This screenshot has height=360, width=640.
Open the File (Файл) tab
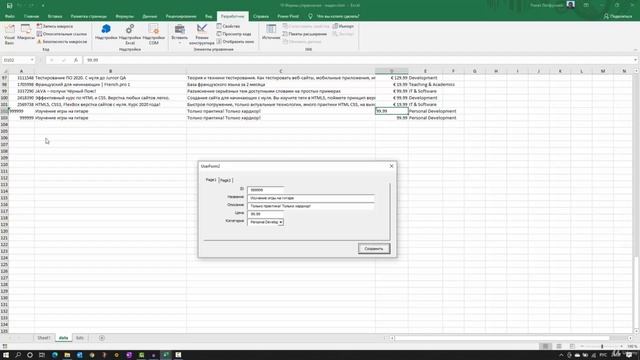tap(10, 16)
